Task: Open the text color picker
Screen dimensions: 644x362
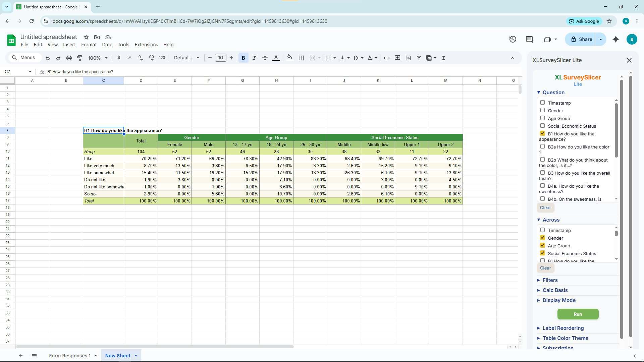Action: click(x=276, y=58)
